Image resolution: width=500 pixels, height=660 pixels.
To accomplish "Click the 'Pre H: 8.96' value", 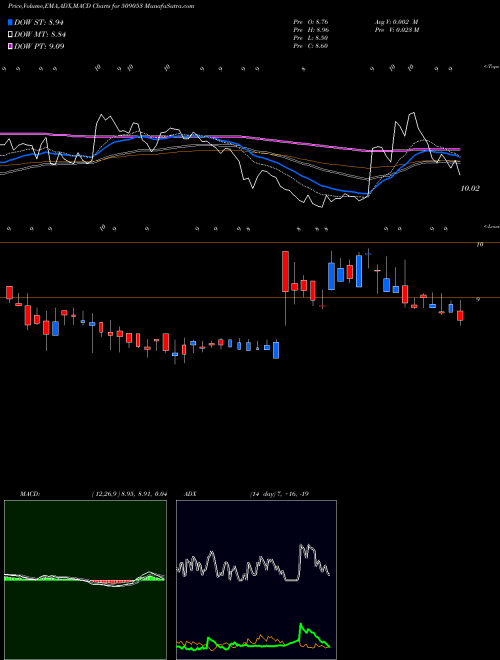I will (311, 30).
